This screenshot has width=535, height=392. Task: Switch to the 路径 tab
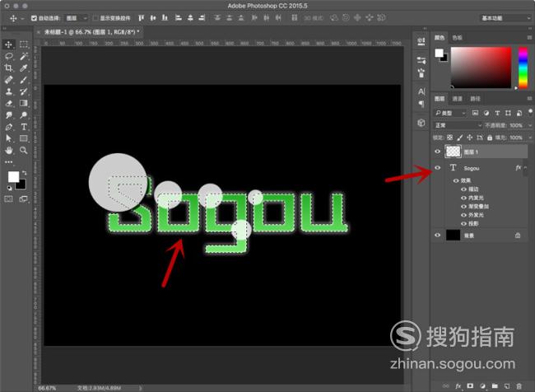point(475,99)
